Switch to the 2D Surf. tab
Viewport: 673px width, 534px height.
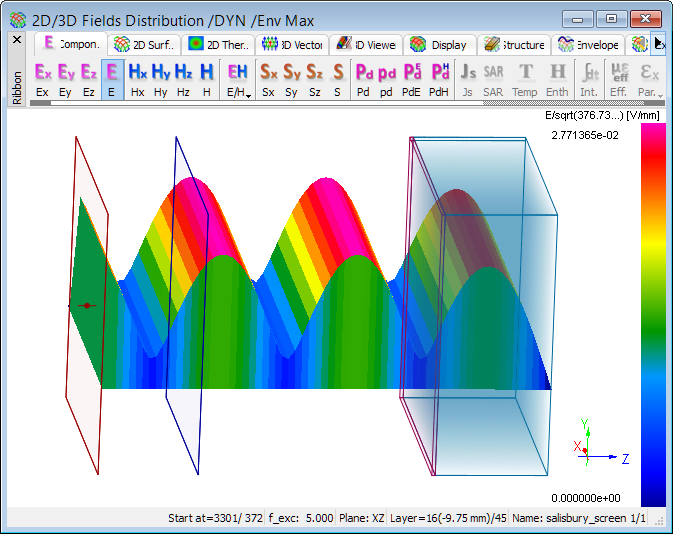(146, 44)
